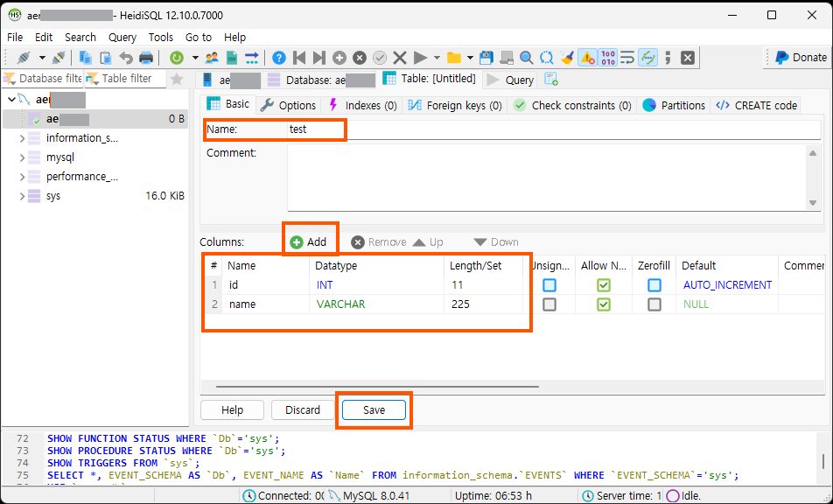Image resolution: width=833 pixels, height=504 pixels.
Task: Toggle the Wrap long lines icon
Action: [627, 58]
